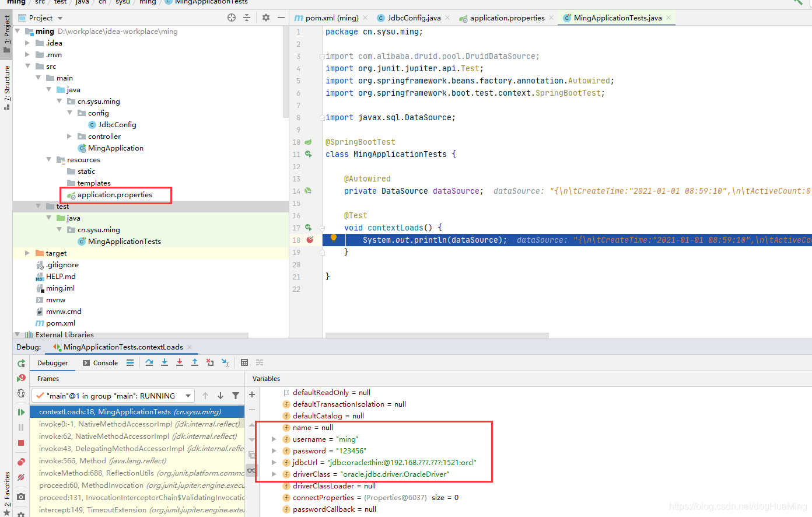Switch to the application.properties editor tab
This screenshot has height=517, width=812.
(507, 18)
